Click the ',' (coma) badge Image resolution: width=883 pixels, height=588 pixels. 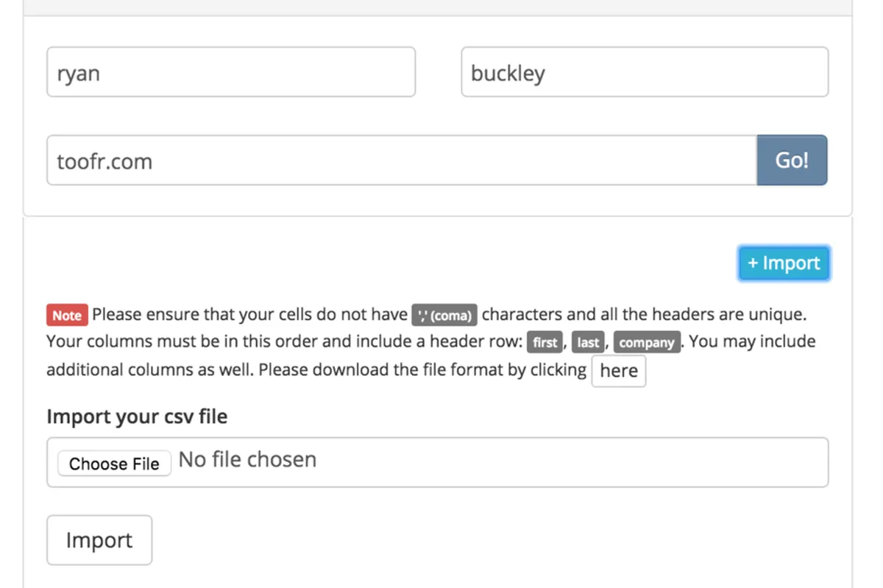coord(444,316)
